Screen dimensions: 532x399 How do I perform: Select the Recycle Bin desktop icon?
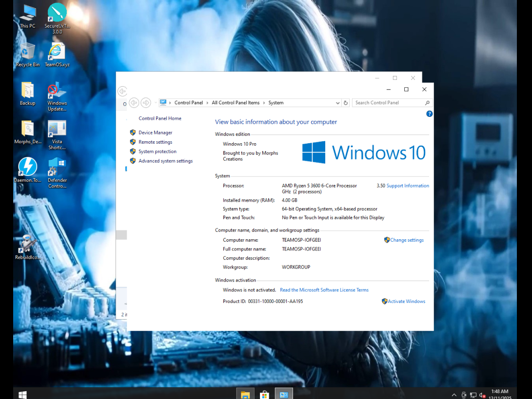27,55
